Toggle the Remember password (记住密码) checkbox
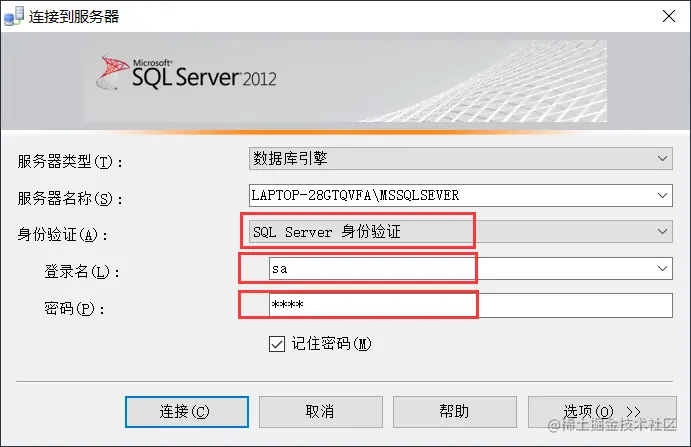Image resolution: width=691 pixels, height=447 pixels. pyautogui.click(x=277, y=344)
